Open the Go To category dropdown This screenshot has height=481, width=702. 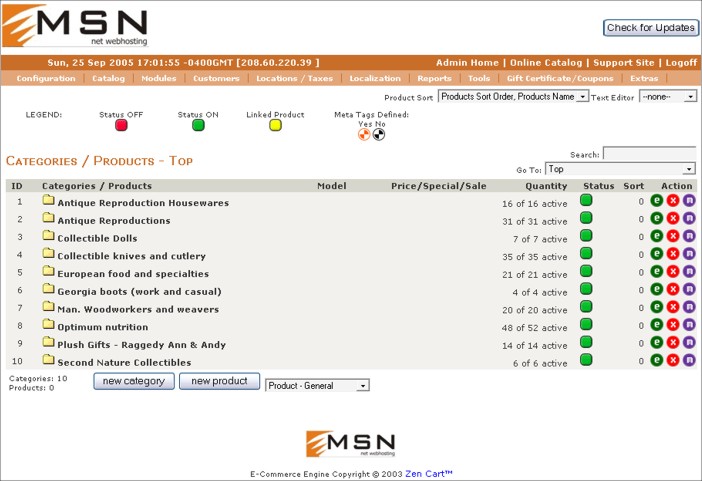(619, 170)
